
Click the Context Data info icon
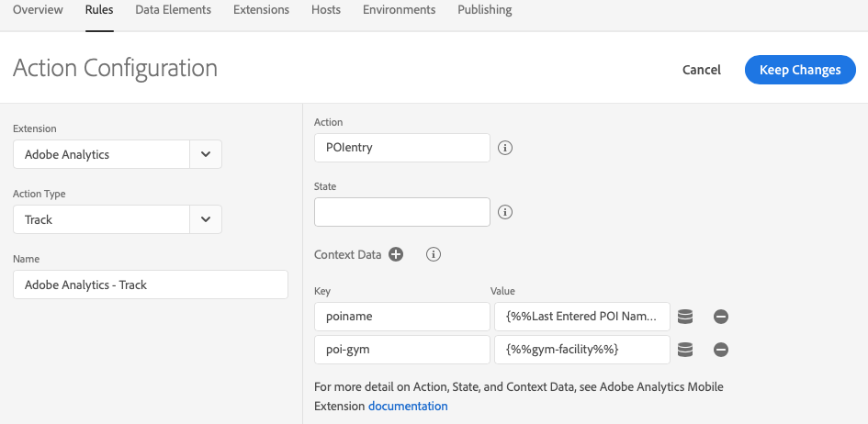(x=434, y=255)
